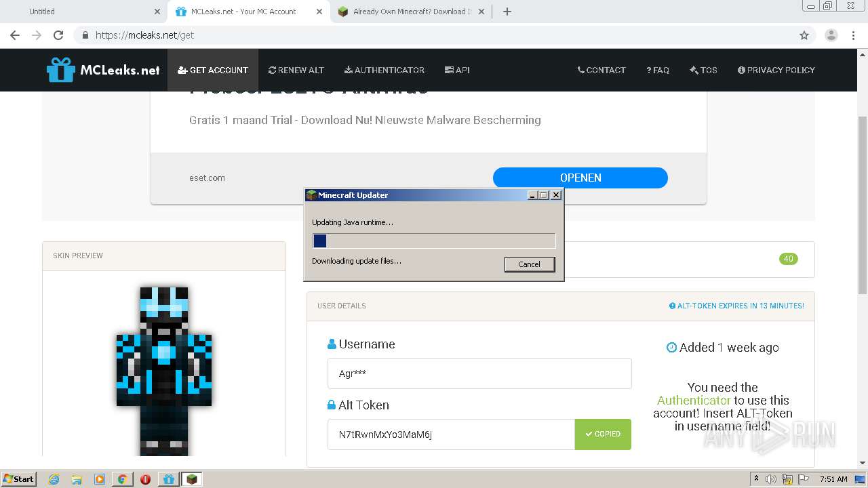Screen dimensions: 868x488
Task: Click the scrollbar down arrow
Action: tap(863, 463)
